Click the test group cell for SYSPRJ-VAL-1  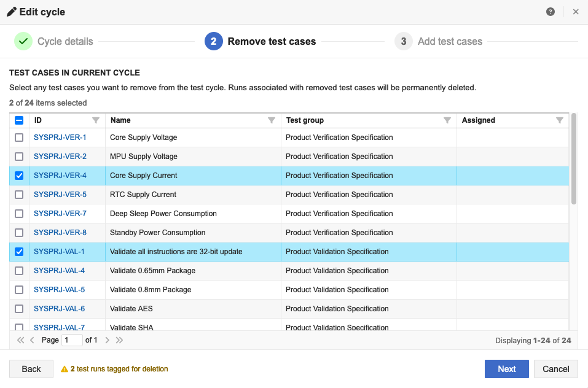tap(369, 252)
